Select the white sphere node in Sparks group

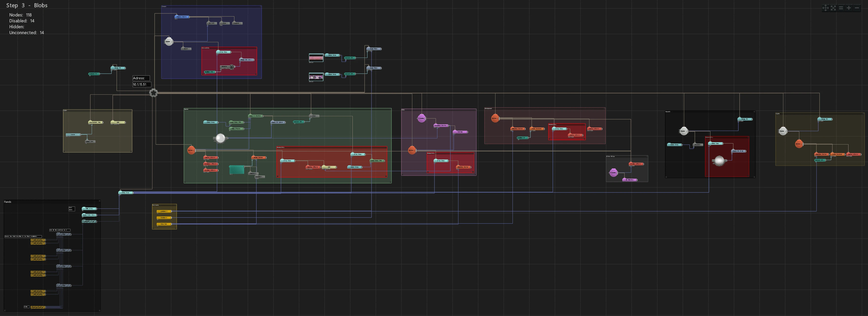tap(220, 138)
